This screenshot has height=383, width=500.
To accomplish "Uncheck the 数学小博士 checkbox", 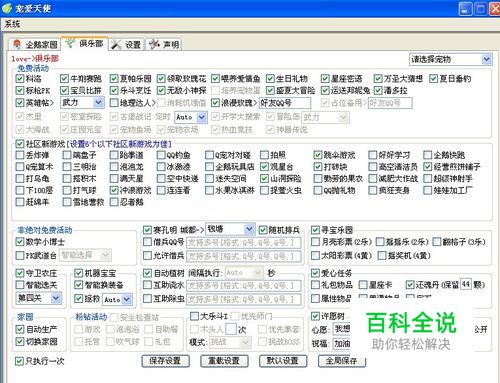I will coord(20,242).
